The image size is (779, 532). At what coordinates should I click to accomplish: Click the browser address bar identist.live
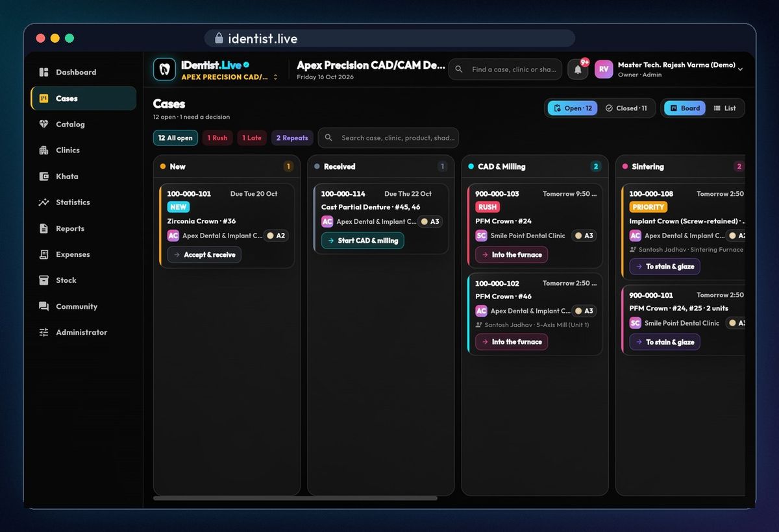(x=389, y=38)
